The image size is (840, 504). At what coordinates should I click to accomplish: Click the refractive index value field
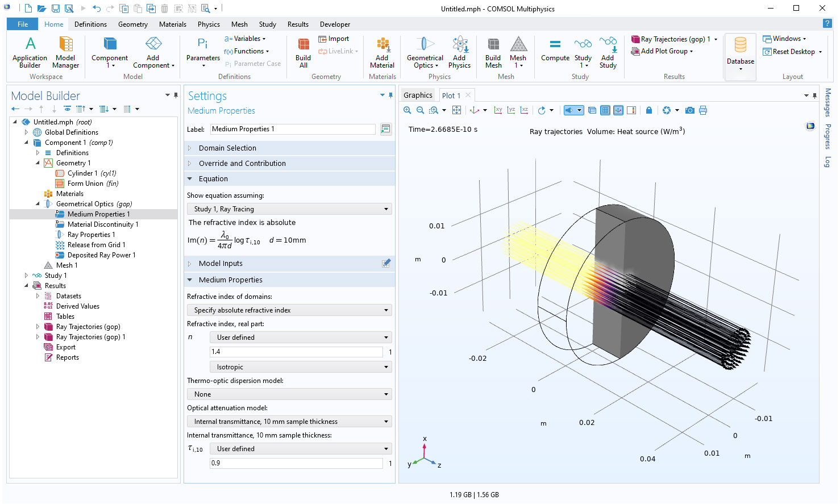(x=296, y=352)
